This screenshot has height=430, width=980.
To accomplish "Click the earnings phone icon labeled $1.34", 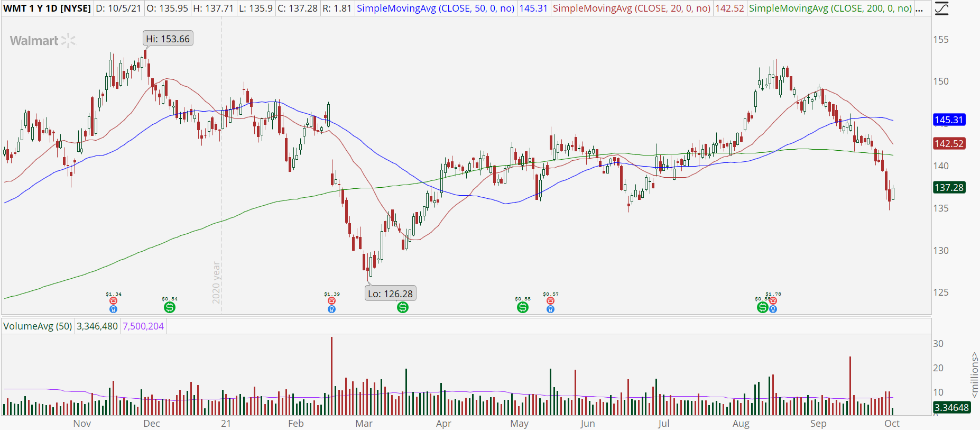I will tap(113, 301).
